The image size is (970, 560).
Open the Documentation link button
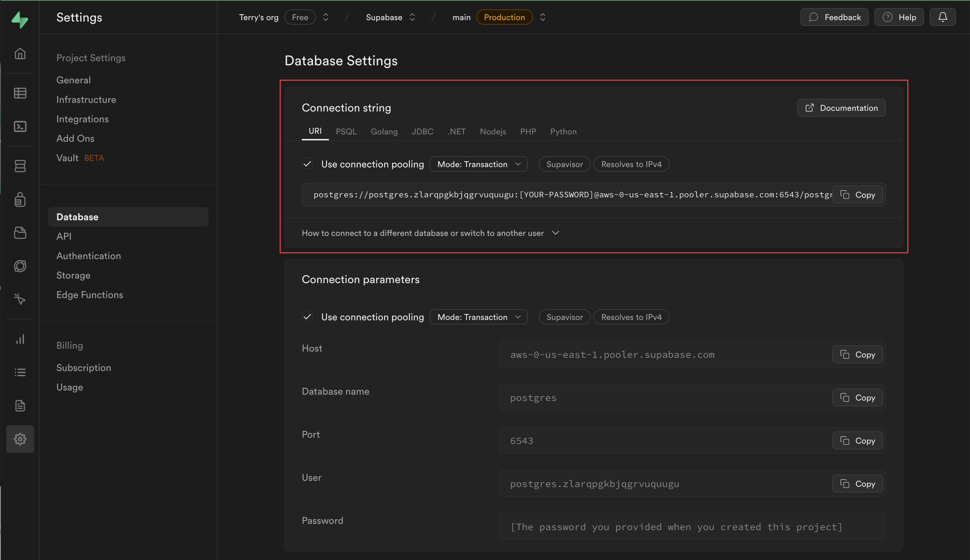[841, 108]
